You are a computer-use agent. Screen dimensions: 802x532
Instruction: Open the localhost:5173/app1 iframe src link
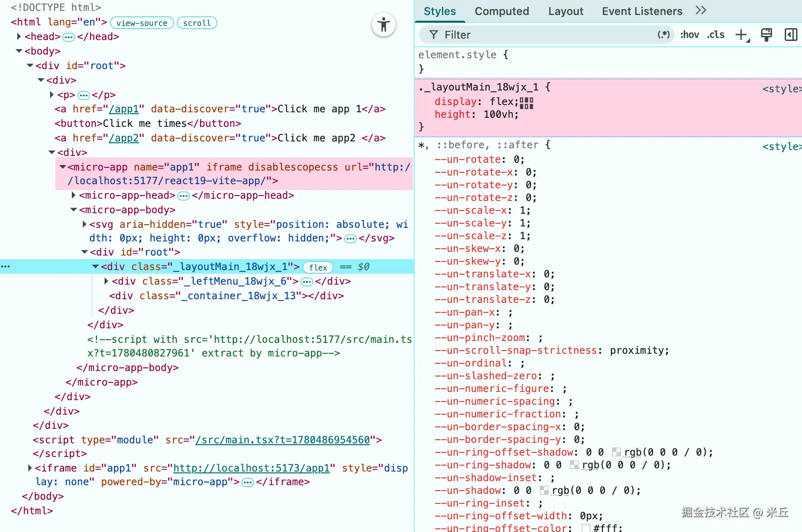pos(251,468)
